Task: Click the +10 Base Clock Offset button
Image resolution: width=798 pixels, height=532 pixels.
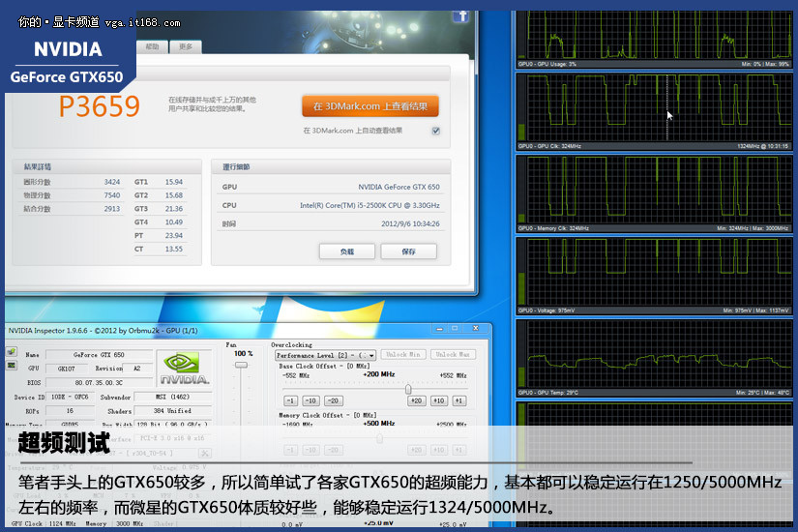Action: (439, 400)
